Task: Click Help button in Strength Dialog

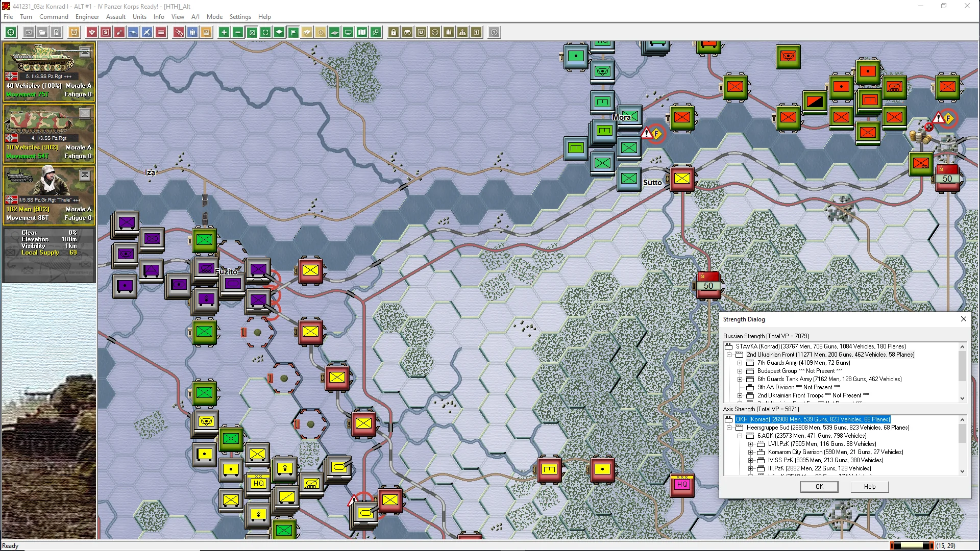Action: click(x=870, y=487)
